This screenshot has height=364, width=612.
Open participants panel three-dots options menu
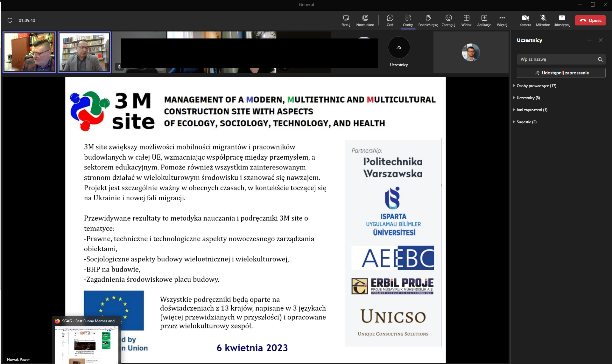pyautogui.click(x=590, y=40)
